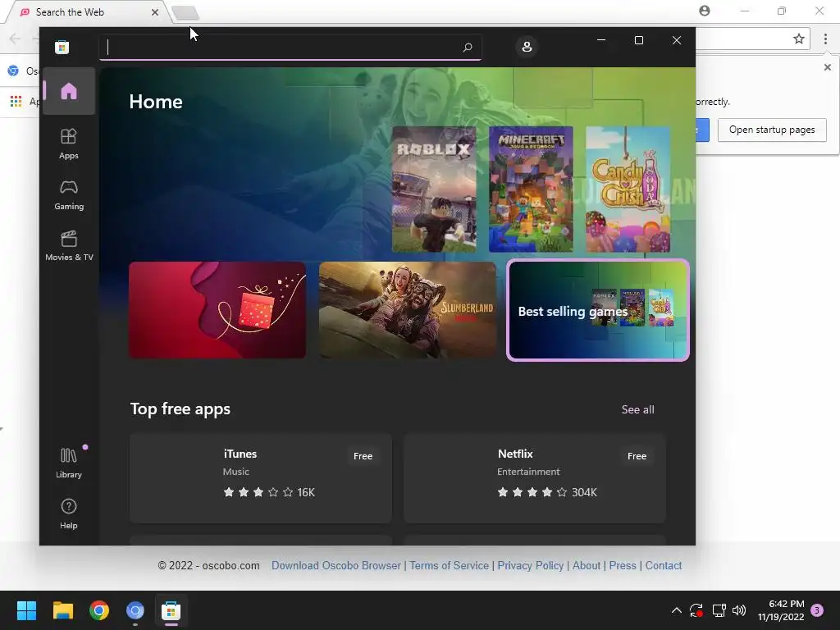Click the browser back arrow
The image size is (840, 630).
coord(15,39)
